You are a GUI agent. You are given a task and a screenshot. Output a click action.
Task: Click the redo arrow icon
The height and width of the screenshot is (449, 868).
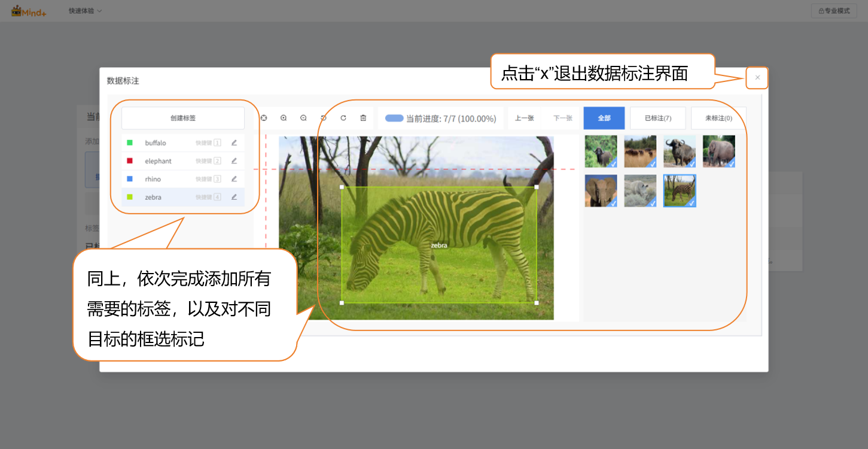pos(343,119)
